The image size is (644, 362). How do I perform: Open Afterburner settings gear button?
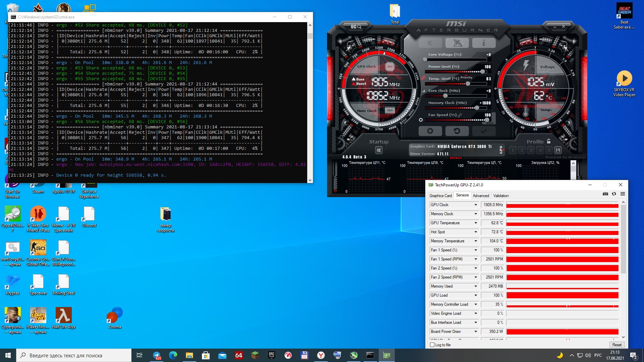pos(430,131)
